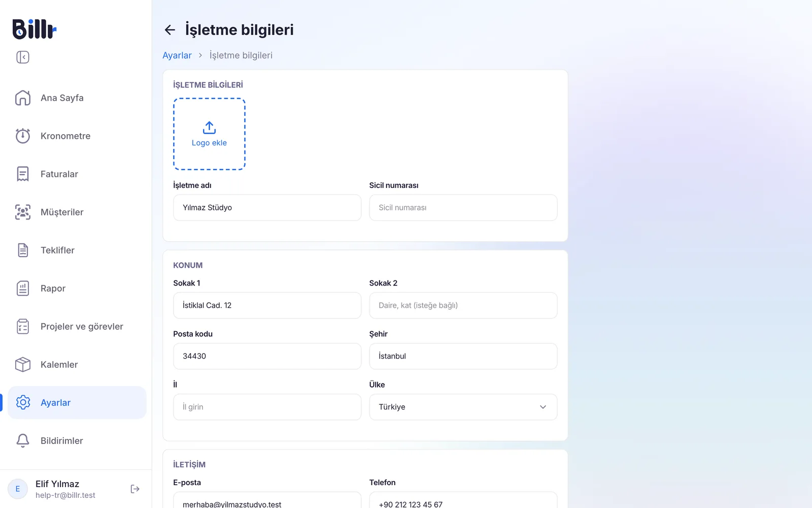Focus the Telefon field
The height and width of the screenshot is (508, 812).
tap(463, 500)
